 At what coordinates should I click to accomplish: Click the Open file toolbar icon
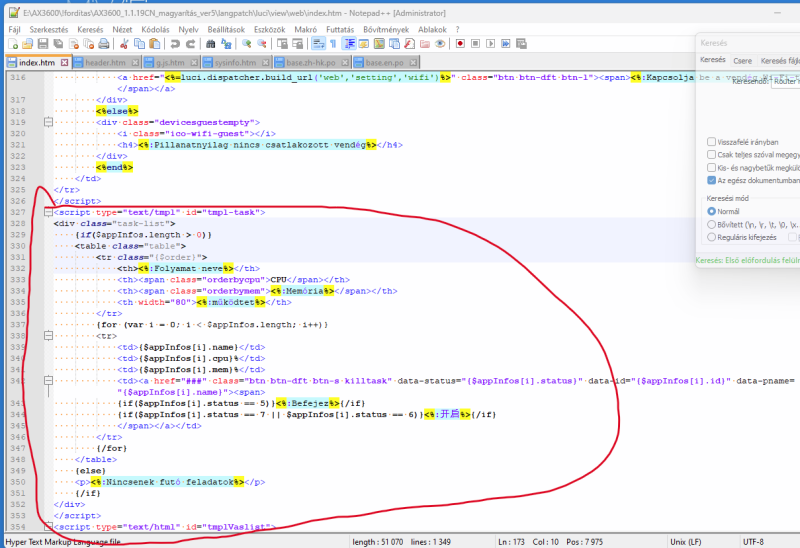coord(28,44)
